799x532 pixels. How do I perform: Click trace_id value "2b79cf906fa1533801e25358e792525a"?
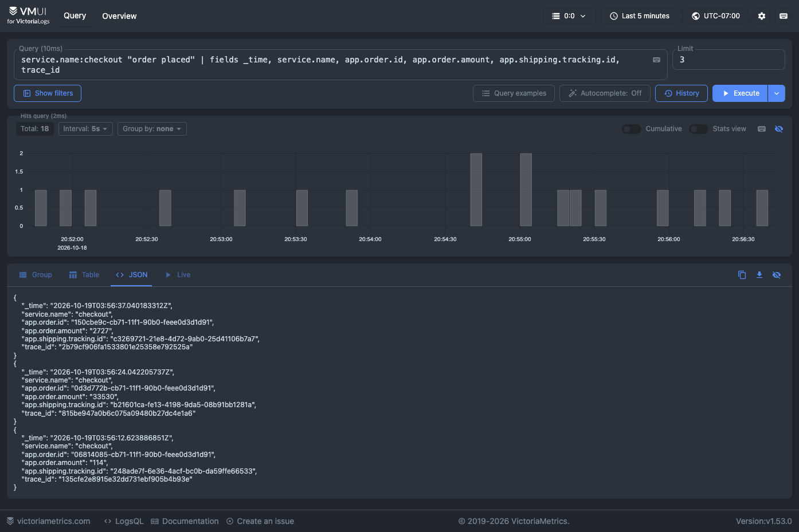(x=126, y=347)
